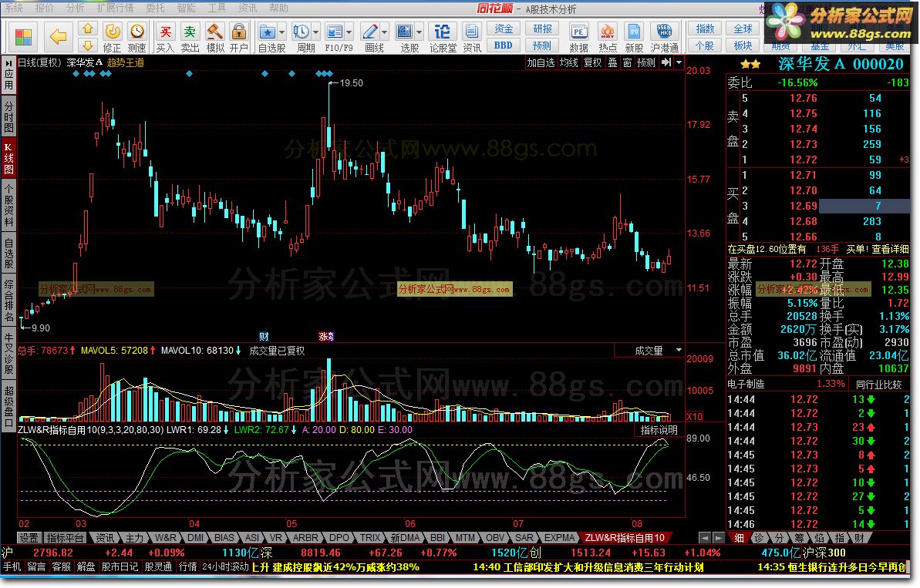Open the 扩展行情 menu
Screen dimensions: 920x588
(x=115, y=8)
